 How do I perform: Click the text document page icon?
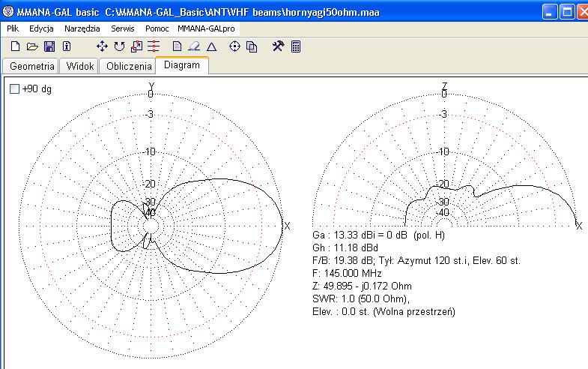[x=178, y=46]
